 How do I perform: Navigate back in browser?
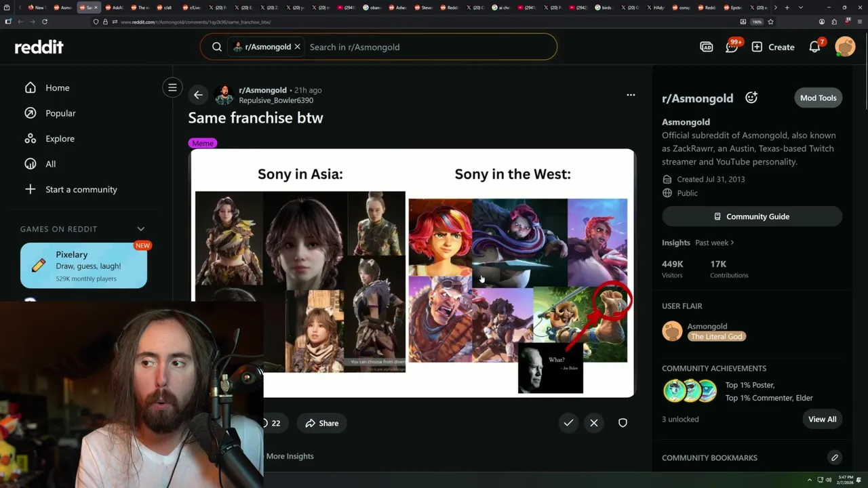[20, 22]
